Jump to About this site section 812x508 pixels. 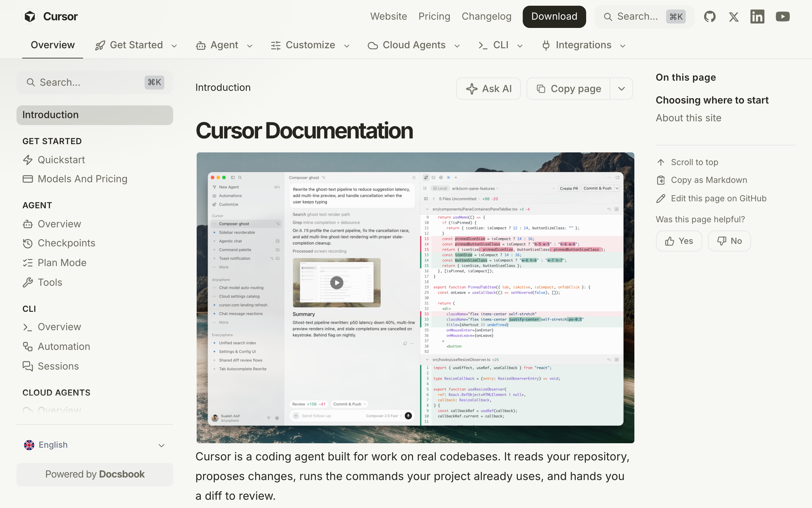tap(689, 118)
